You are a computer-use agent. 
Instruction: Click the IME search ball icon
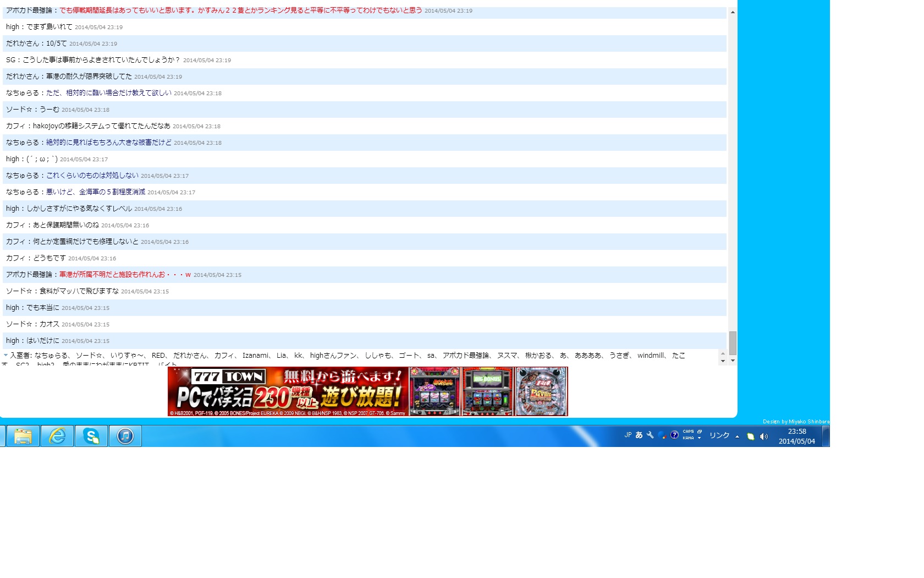(x=662, y=435)
